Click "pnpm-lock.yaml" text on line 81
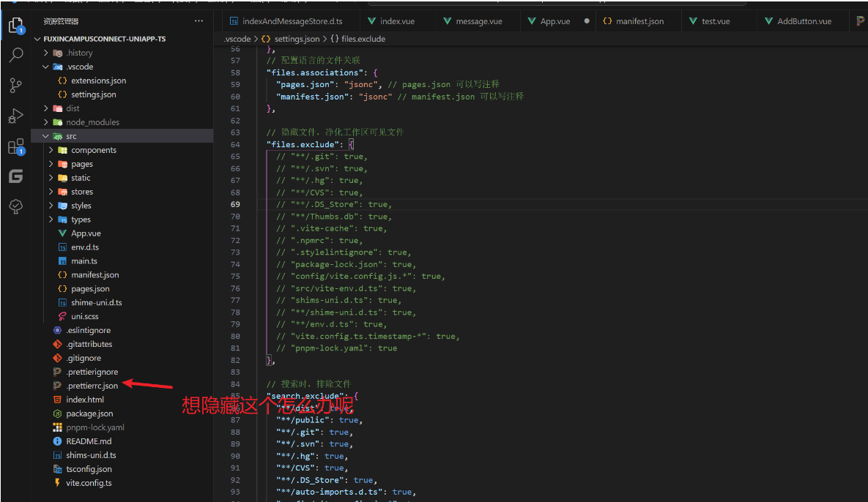This screenshot has width=868, height=502. [x=330, y=348]
